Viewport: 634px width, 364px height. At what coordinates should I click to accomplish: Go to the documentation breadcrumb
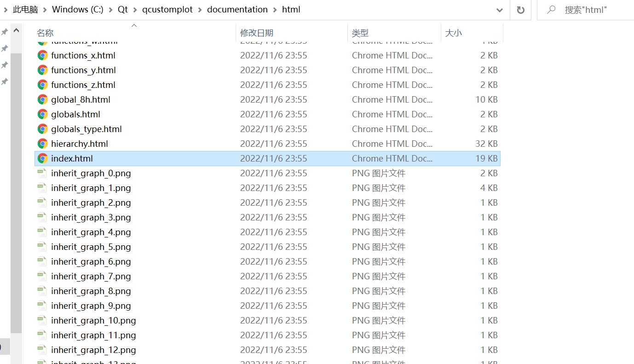click(x=237, y=10)
